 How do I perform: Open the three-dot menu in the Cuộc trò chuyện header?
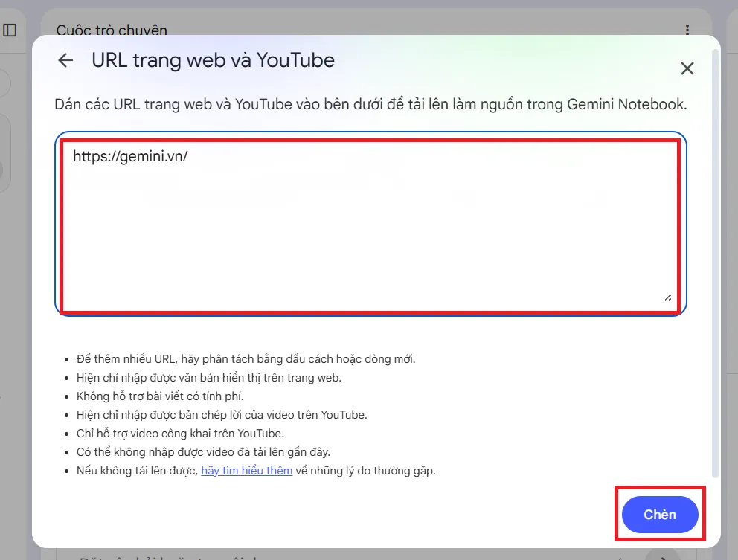tap(687, 30)
